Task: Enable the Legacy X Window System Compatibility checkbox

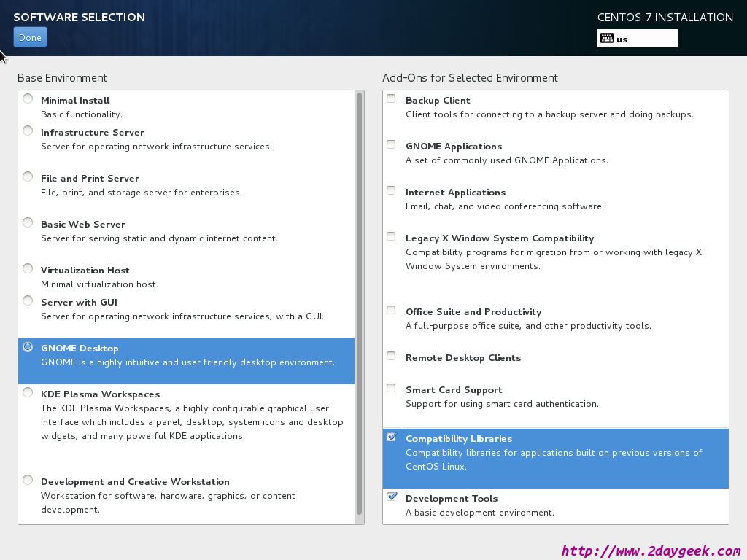Action: 391,236
